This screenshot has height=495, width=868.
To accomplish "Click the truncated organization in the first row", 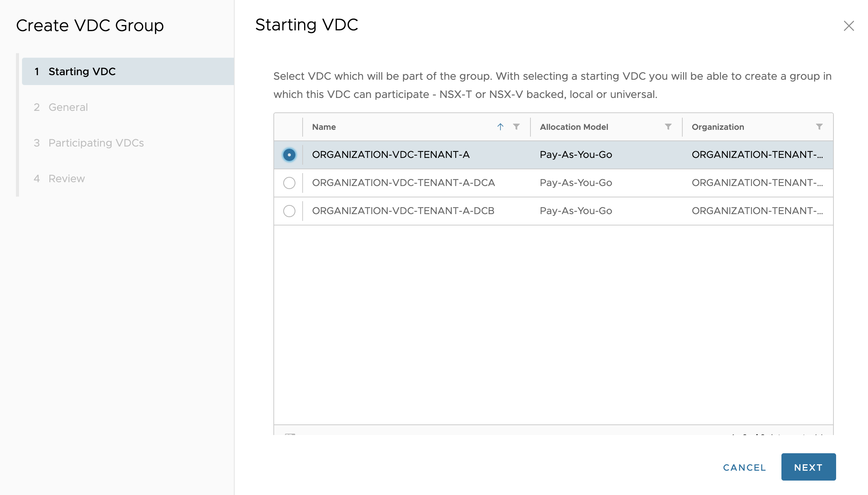I will point(757,155).
